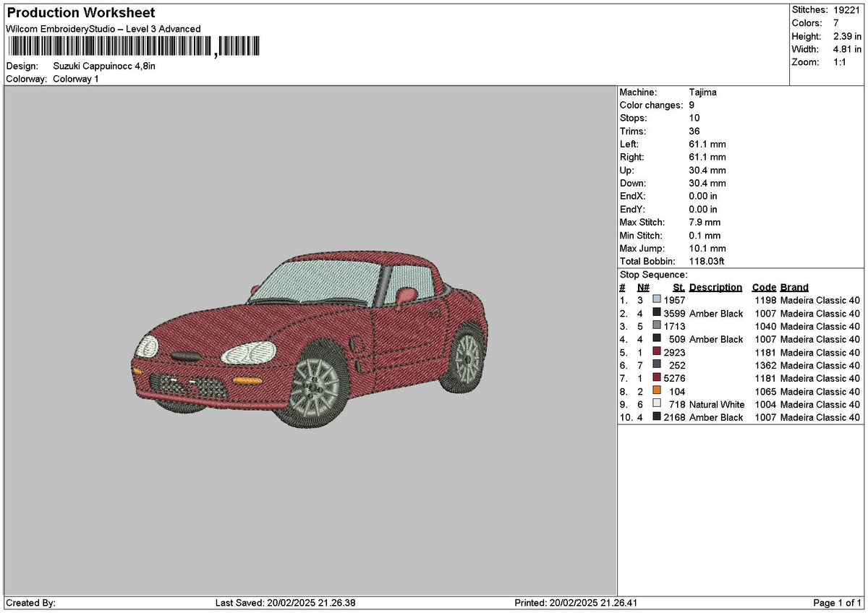
Task: Click the 'Total Bobbin:' label
Action: pyautogui.click(x=647, y=262)
